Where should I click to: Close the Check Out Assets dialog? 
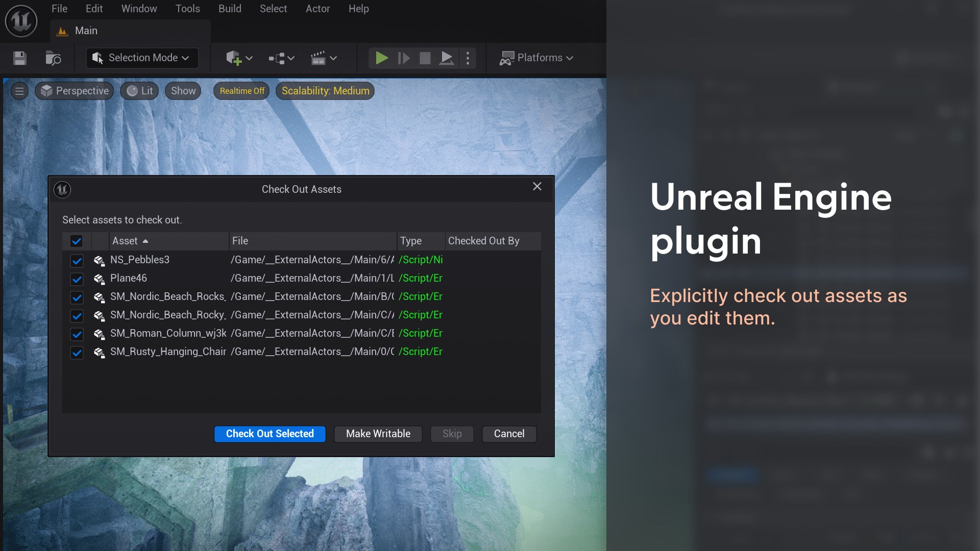pyautogui.click(x=537, y=187)
